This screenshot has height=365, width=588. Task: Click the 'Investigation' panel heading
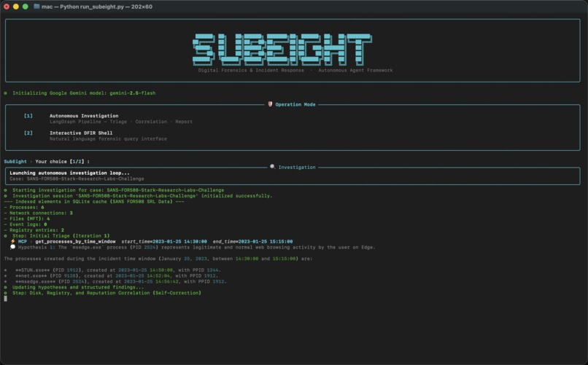pos(297,168)
